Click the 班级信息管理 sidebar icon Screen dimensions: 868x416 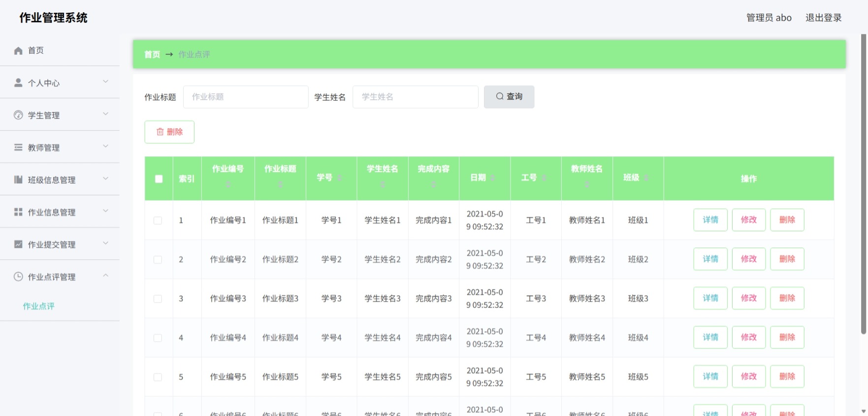tap(18, 179)
